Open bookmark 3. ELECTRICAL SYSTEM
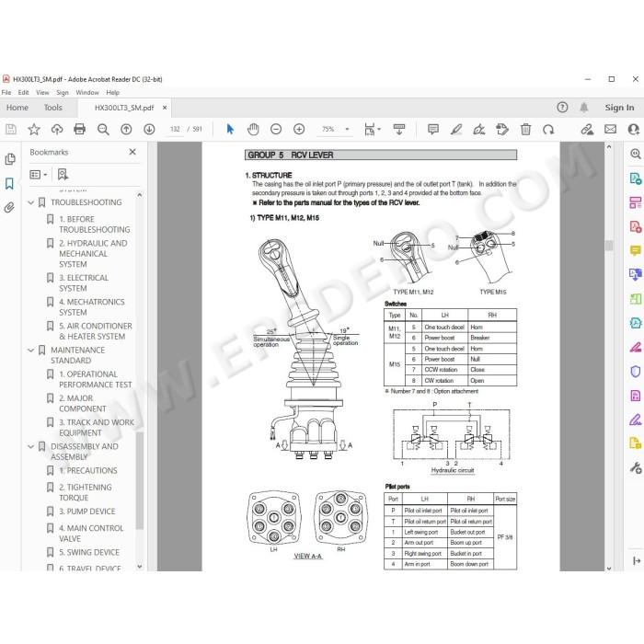 click(84, 283)
